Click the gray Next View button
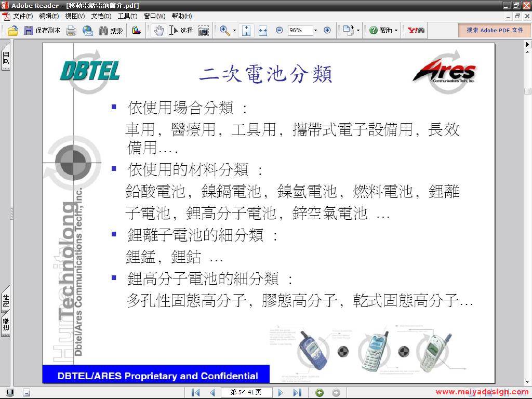The image size is (532, 399). click(x=336, y=393)
